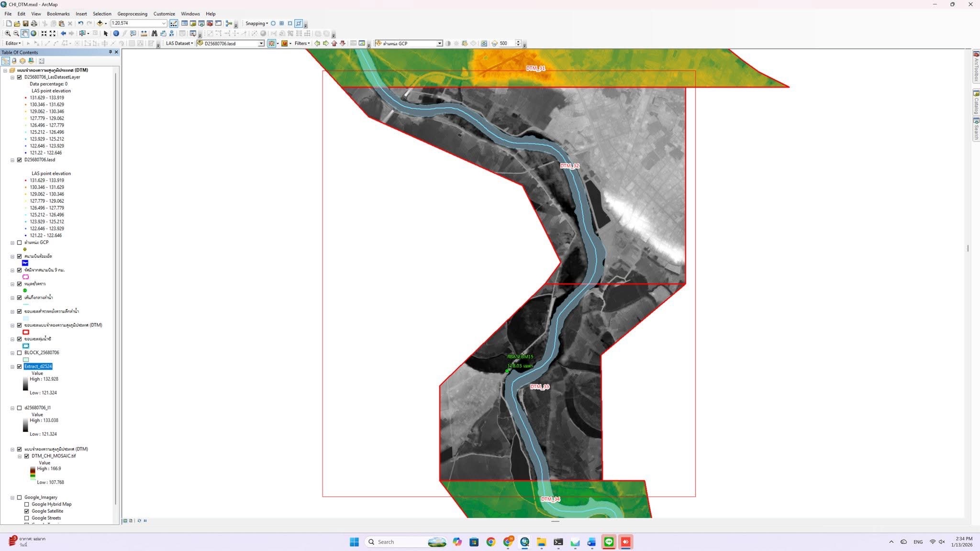The image size is (980, 551).
Task: Collapse the D25680706_LasDatasetLayer tree node
Action: [12, 77]
